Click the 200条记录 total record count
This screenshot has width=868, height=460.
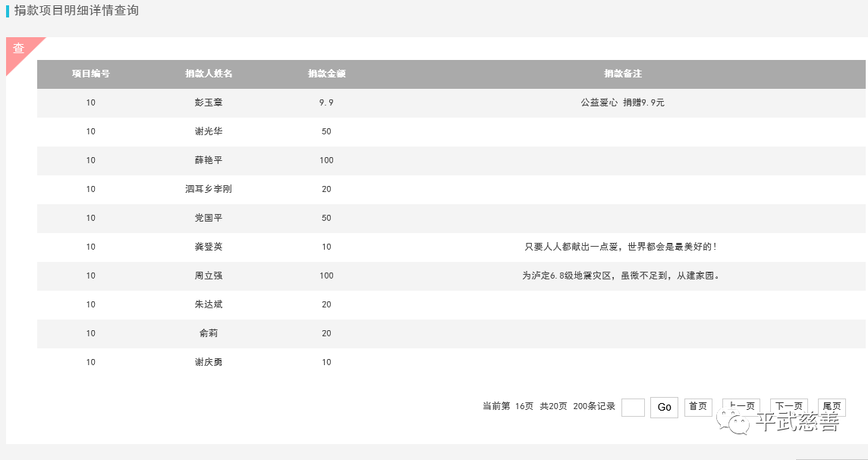tap(594, 406)
